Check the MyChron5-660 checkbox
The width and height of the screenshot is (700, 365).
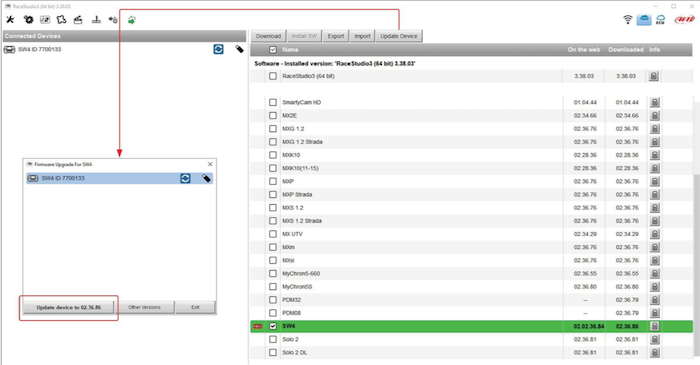(273, 274)
